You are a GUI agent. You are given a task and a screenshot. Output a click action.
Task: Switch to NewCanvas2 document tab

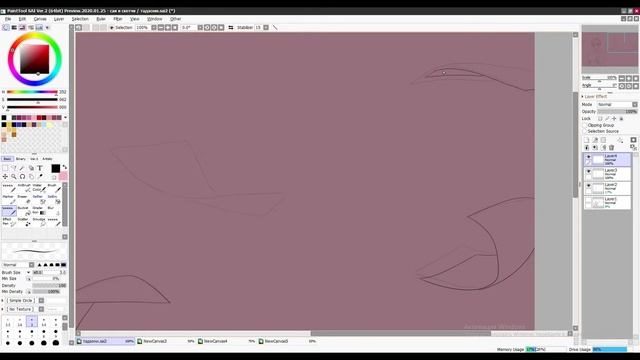[166, 341]
